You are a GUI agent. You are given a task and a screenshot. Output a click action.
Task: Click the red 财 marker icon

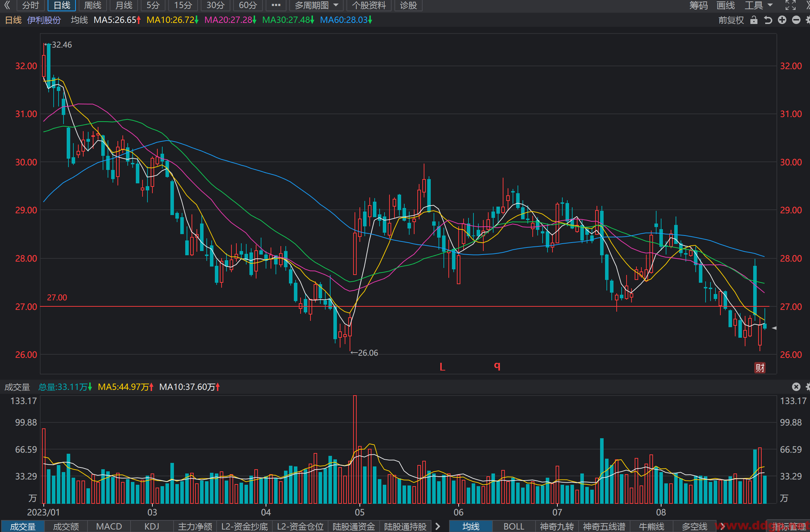click(760, 368)
